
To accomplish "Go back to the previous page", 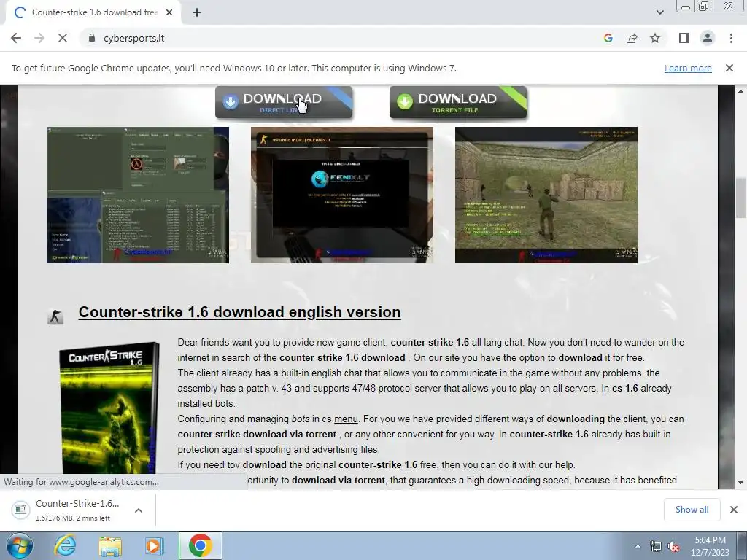I will (x=16, y=38).
